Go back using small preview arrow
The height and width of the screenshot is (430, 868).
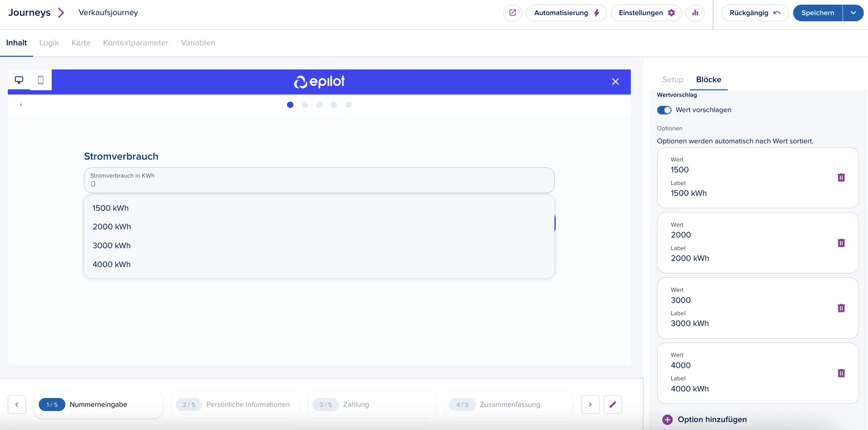(21, 105)
